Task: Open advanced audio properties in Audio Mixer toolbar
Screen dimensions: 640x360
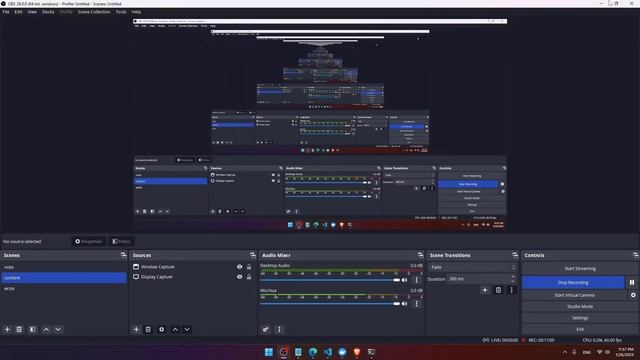Action: pos(266,329)
